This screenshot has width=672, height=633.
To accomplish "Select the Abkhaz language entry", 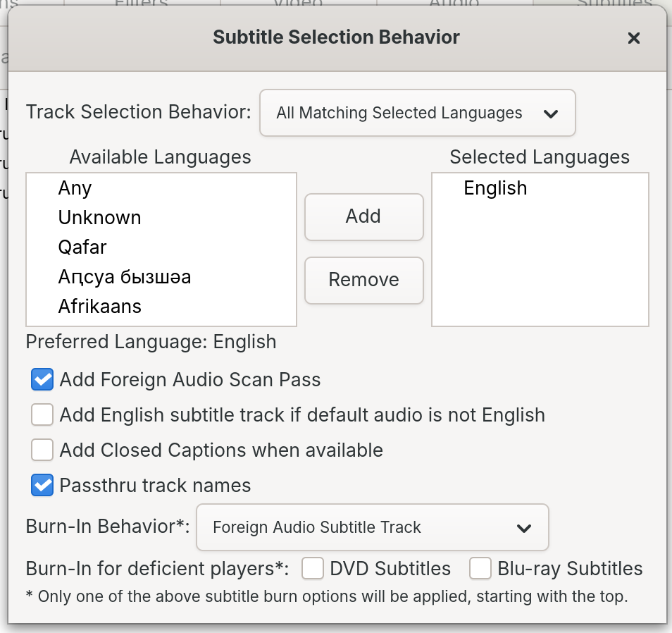I will tap(124, 276).
